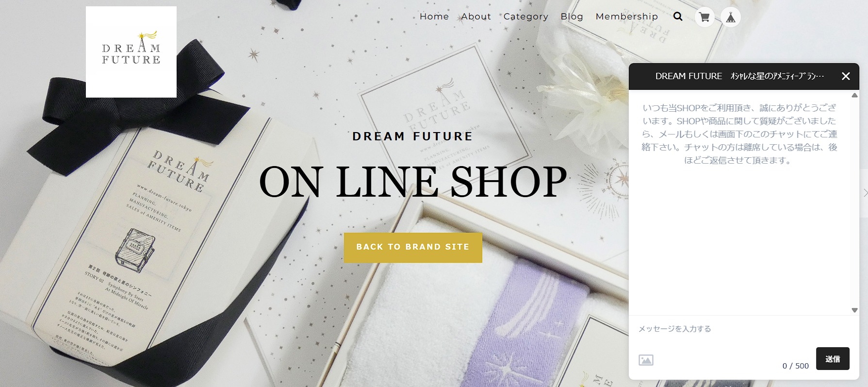Click the image attachment icon in chat
The width and height of the screenshot is (868, 387).
tap(646, 360)
